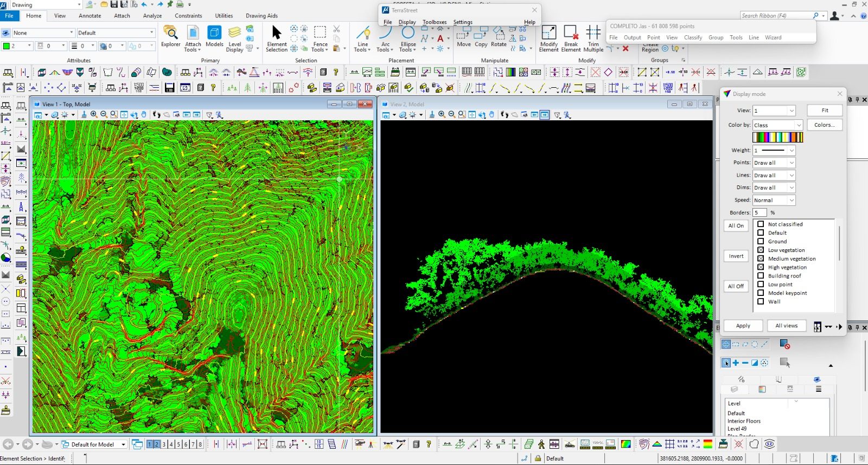The width and height of the screenshot is (868, 465).
Task: Open the Speed Normal dropdown
Action: (774, 200)
